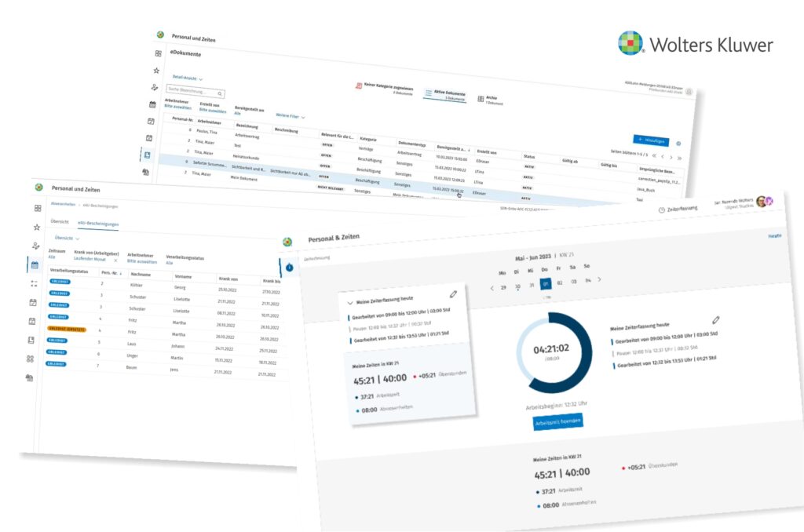Expand the Übersicht dropdown in eAU view
The width and height of the screenshot is (804, 532).
pyautogui.click(x=68, y=237)
